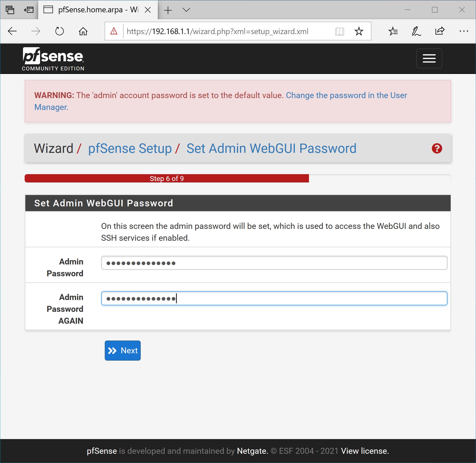Select the Admin Password input field

[273, 263]
